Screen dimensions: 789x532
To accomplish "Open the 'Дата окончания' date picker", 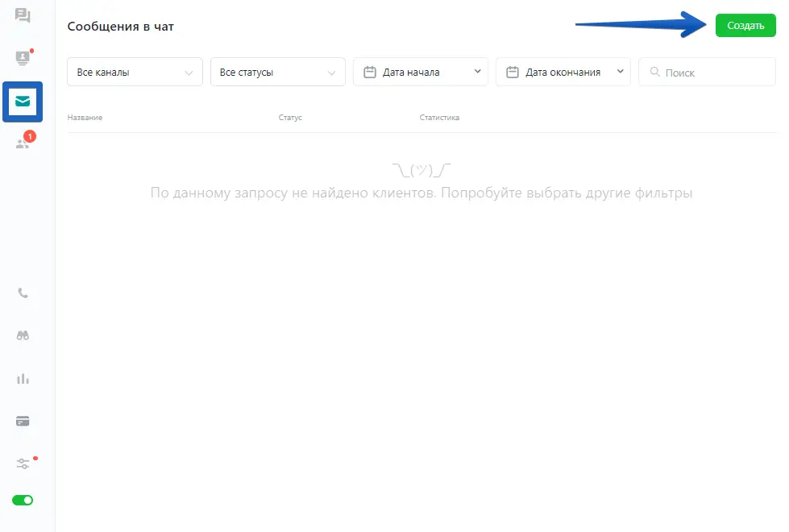I will [x=563, y=73].
